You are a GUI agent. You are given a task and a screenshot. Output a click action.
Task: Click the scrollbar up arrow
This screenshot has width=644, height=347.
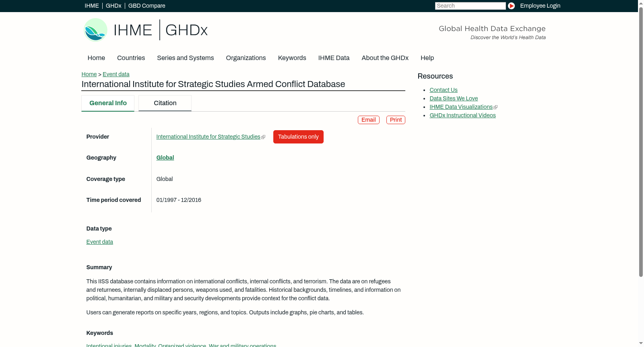(x=641, y=3)
